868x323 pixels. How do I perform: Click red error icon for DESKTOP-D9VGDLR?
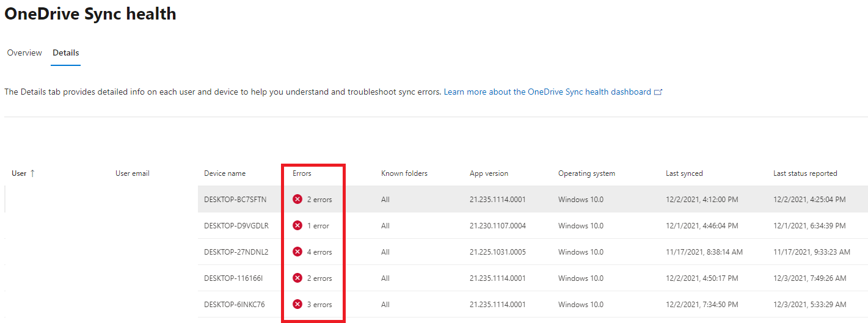point(297,225)
